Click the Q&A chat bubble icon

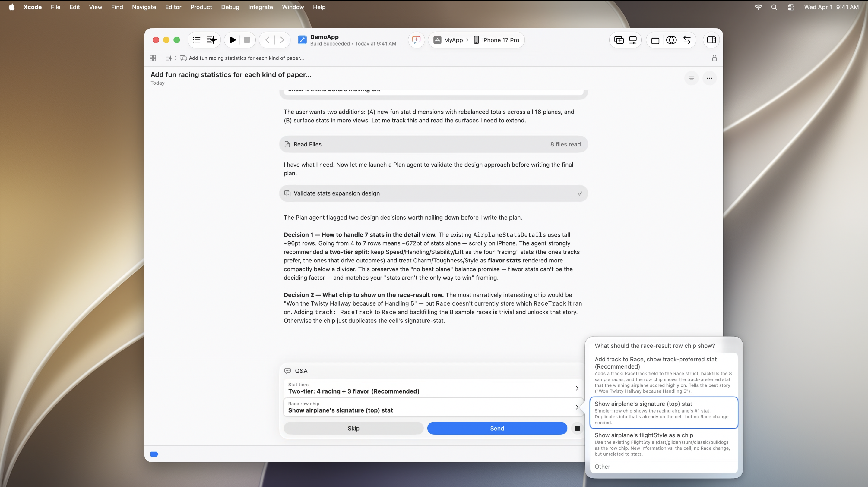coord(287,370)
